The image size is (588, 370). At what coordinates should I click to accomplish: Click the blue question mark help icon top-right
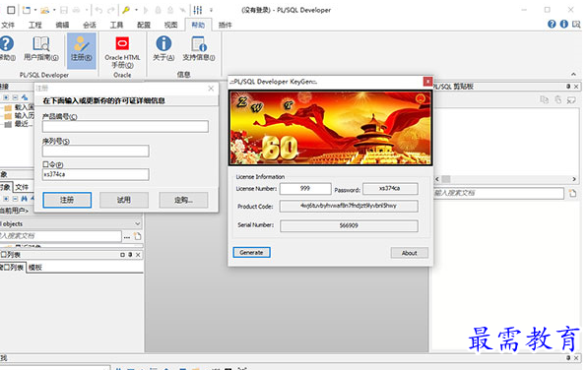point(552,24)
